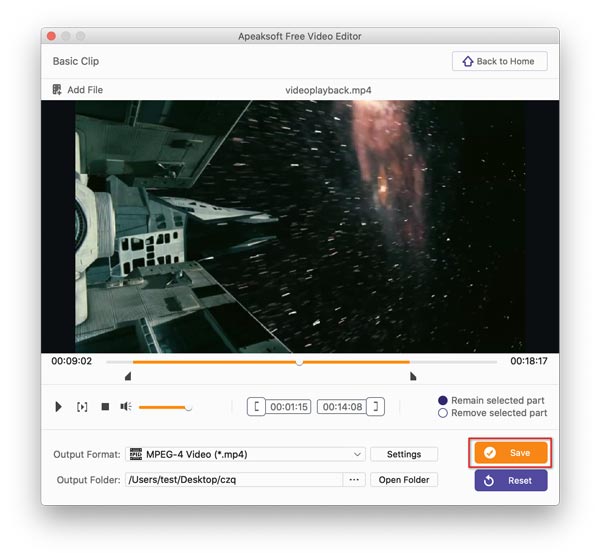Adjust the volume slider
The height and width of the screenshot is (559, 600).
pyautogui.click(x=165, y=407)
